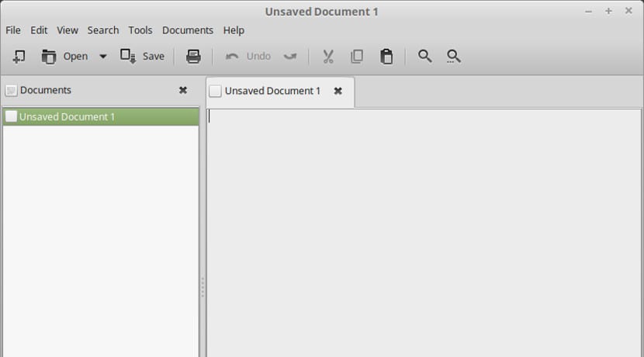644x357 pixels.
Task: Open the Edit menu
Action: [x=39, y=30]
